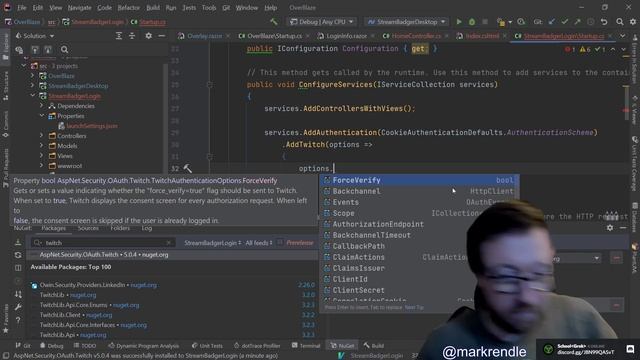Open Dynamic Program Analysis tool window
This screenshot has height=360, width=640.
[x=143, y=346]
